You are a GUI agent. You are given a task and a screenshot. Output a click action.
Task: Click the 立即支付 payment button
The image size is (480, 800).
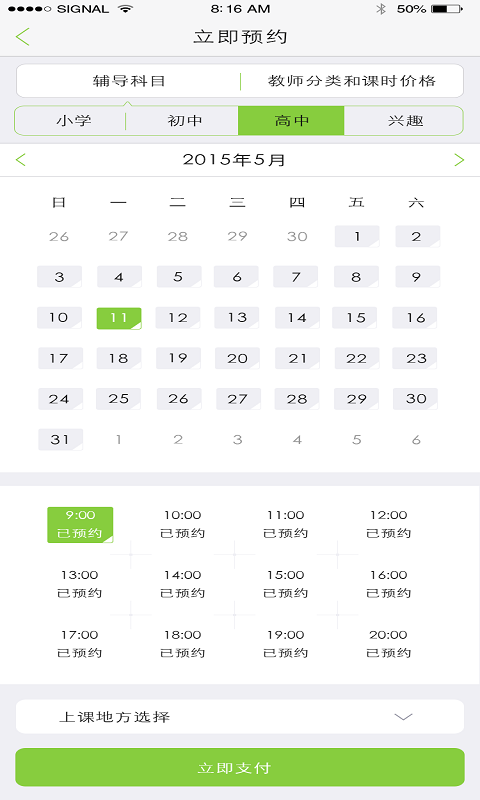point(240,767)
